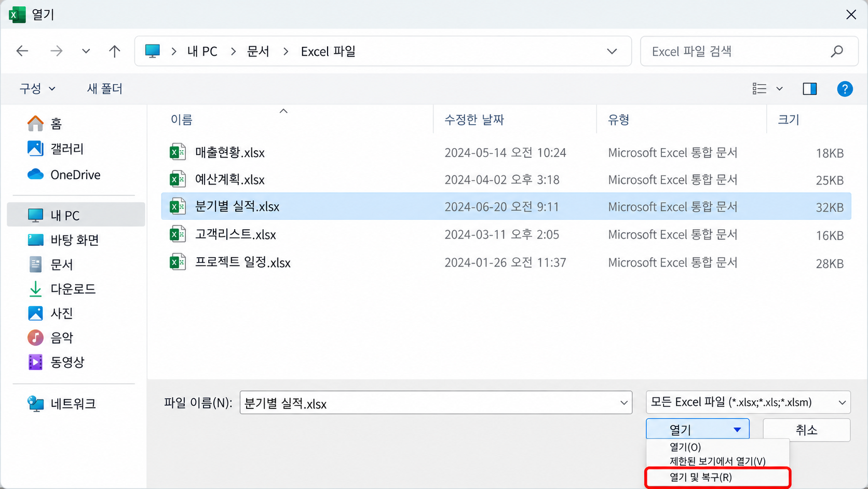
Task: Cancel with the 취소 button
Action: [x=806, y=430]
